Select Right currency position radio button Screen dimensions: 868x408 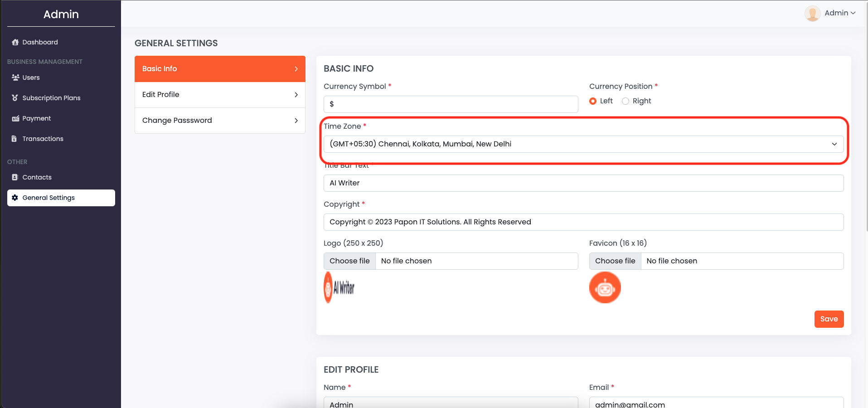pyautogui.click(x=626, y=101)
